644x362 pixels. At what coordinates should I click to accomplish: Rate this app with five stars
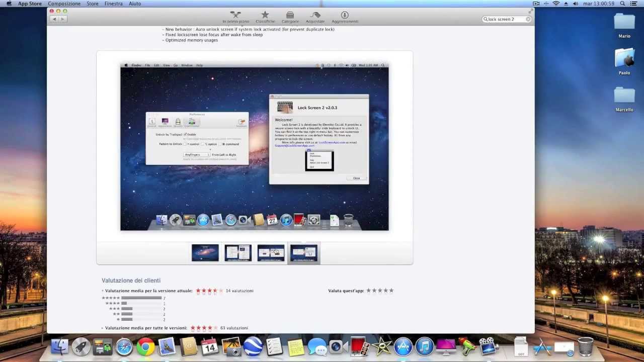(x=391, y=291)
